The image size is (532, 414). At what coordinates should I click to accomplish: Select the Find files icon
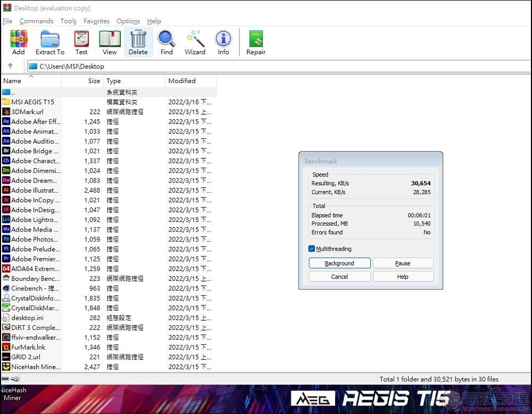(167, 43)
